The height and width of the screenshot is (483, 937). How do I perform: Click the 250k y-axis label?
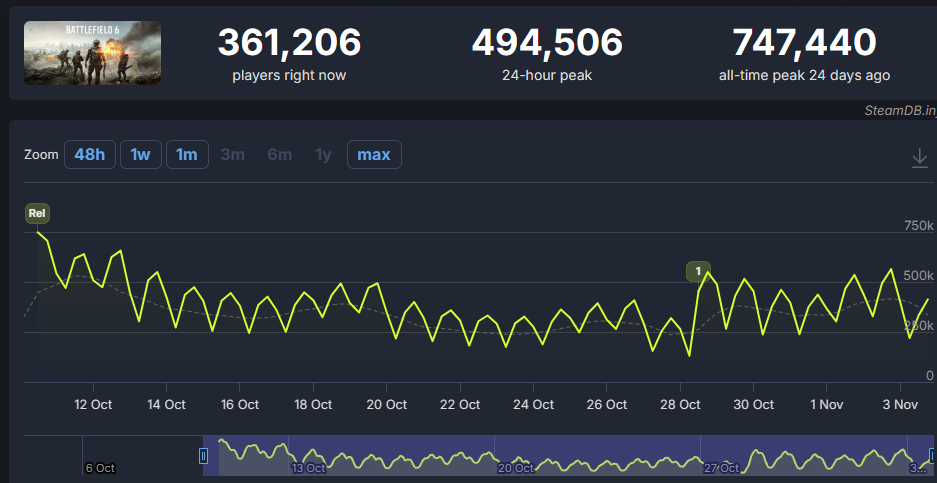pos(918,326)
